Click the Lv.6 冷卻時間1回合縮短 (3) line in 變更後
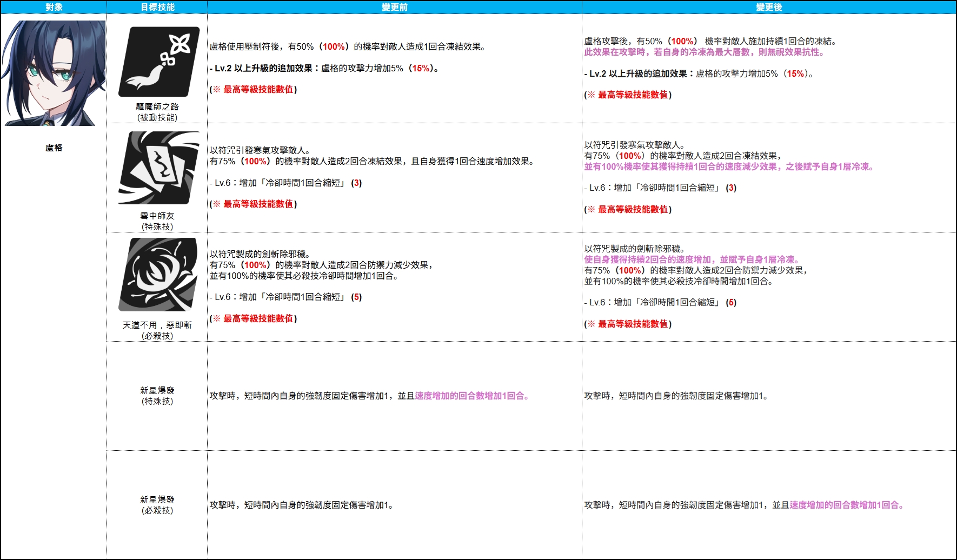The width and height of the screenshot is (957, 560). [x=661, y=188]
